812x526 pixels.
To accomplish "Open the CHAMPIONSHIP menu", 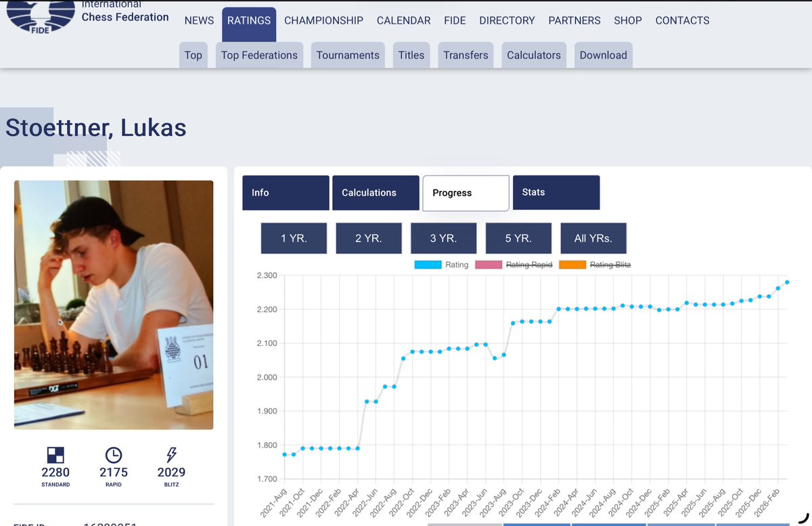I will click(x=323, y=20).
